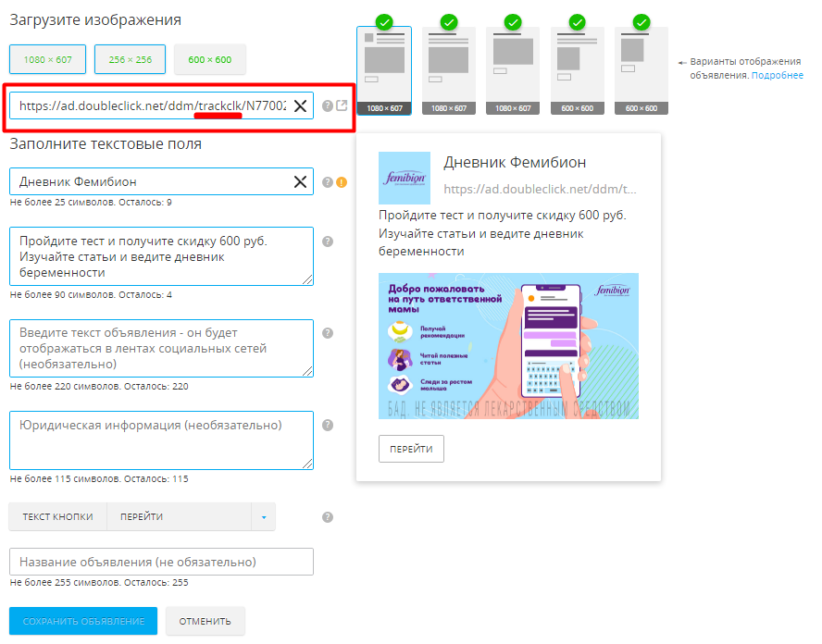Click the Femibion logo in the ad preview
822x644 pixels.
pos(405,179)
